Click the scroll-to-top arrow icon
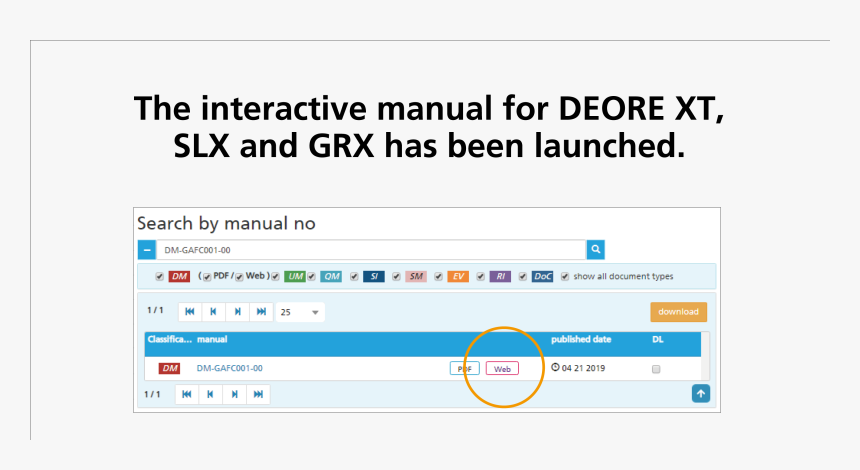This screenshot has height=470, width=860. (x=700, y=393)
